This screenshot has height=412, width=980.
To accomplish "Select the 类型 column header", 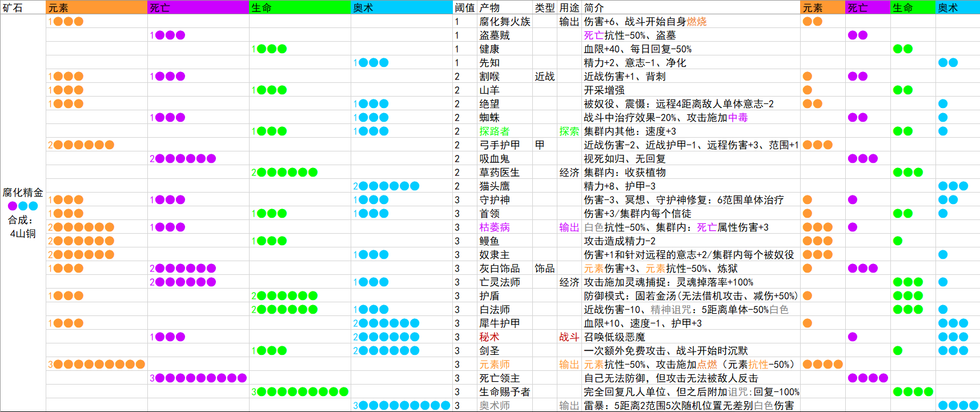I will click(545, 7).
